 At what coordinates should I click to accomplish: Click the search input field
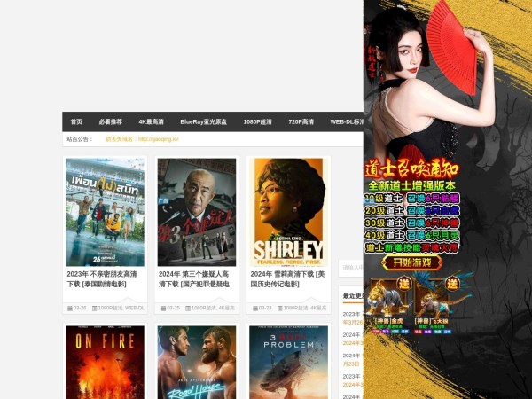point(351,268)
